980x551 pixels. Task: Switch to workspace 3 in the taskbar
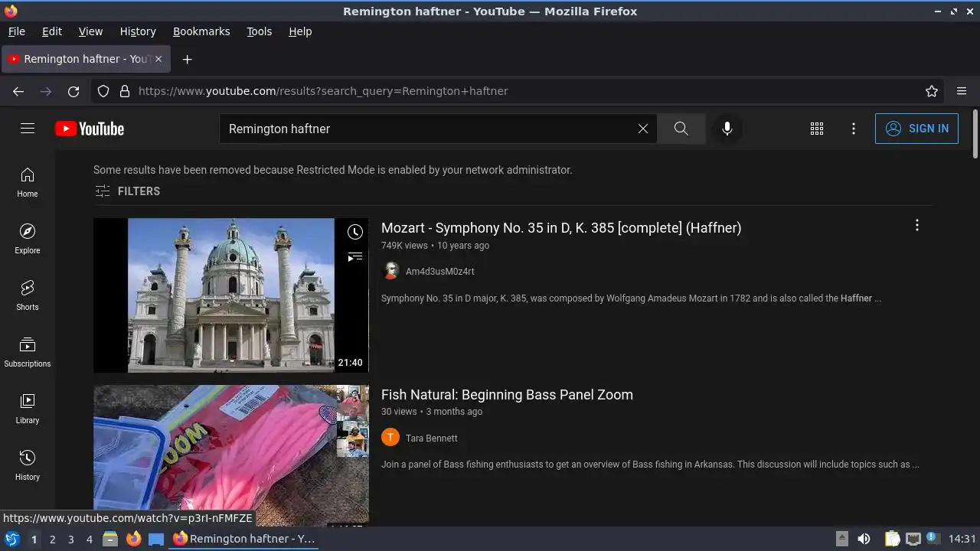(70, 539)
